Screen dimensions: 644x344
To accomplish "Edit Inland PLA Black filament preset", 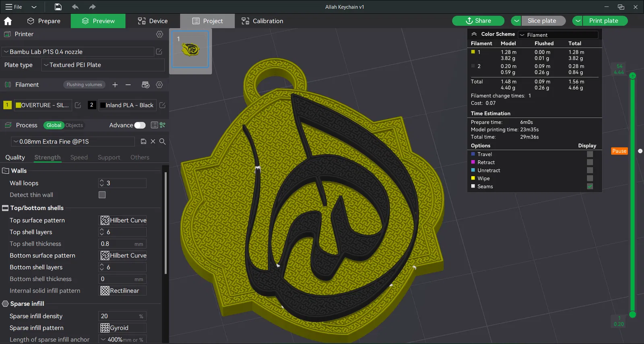I will click(x=163, y=105).
